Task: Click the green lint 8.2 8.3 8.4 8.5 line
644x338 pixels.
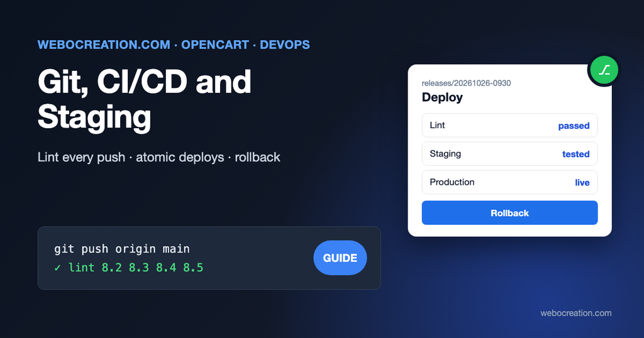Action: click(128, 268)
